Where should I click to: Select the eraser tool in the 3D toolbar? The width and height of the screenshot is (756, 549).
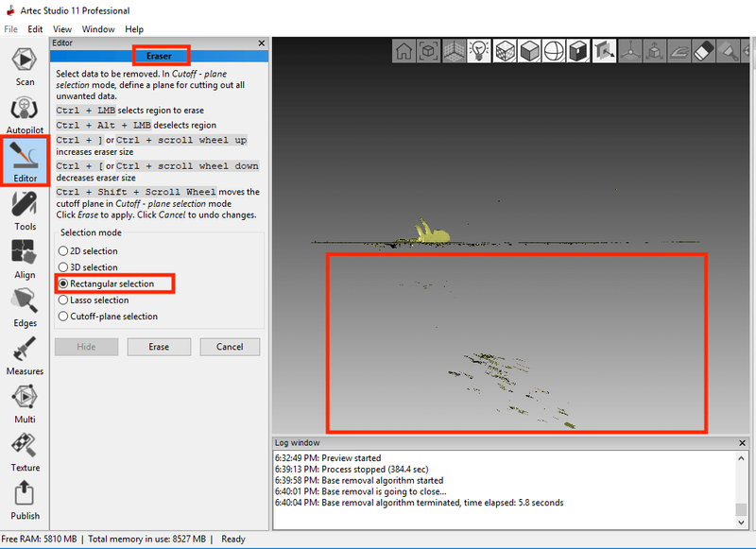(701, 51)
